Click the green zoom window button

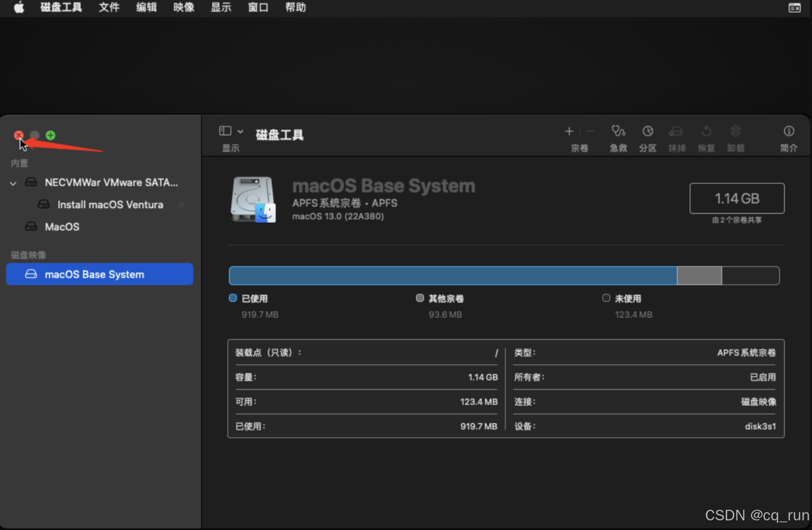[51, 135]
